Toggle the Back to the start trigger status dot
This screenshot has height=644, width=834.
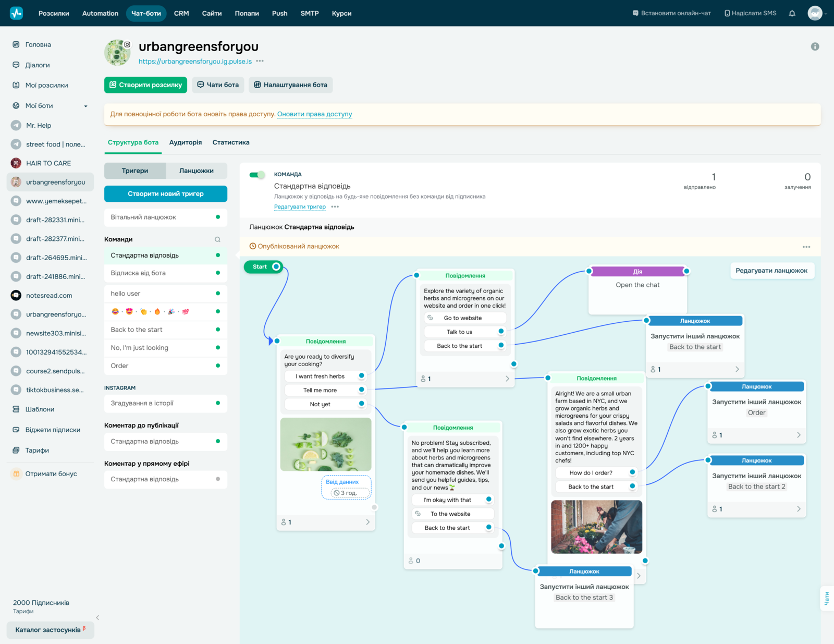[218, 330]
